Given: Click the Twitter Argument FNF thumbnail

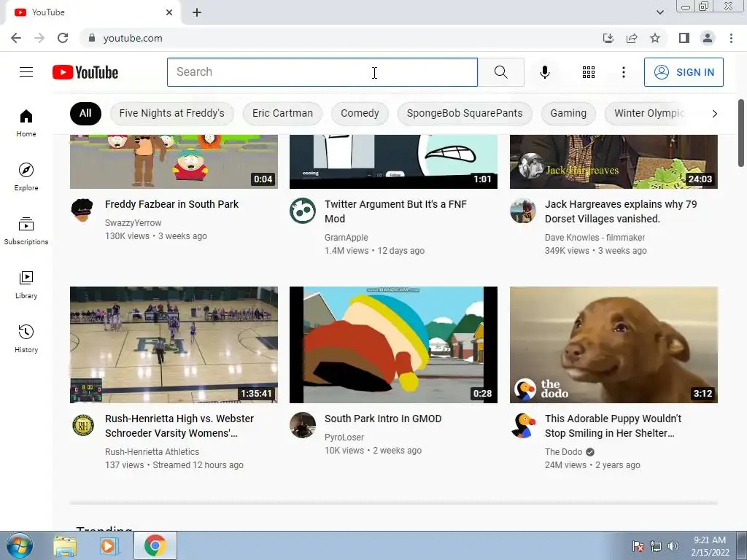Looking at the screenshot, I should (393, 162).
